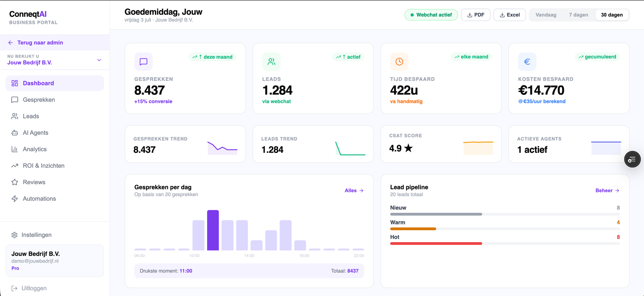Viewport: 644px width, 296px height.
Task: Click the green people icon on Leads card
Action: (x=271, y=62)
